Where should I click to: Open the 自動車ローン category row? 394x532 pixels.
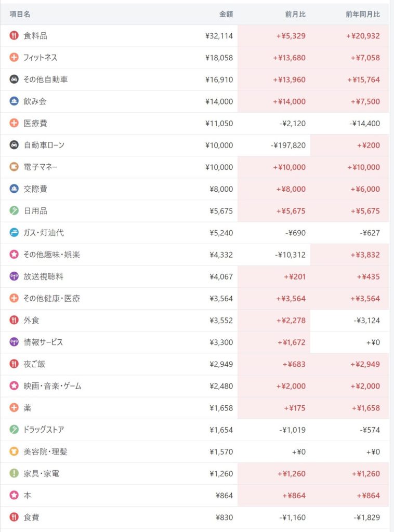(x=44, y=145)
